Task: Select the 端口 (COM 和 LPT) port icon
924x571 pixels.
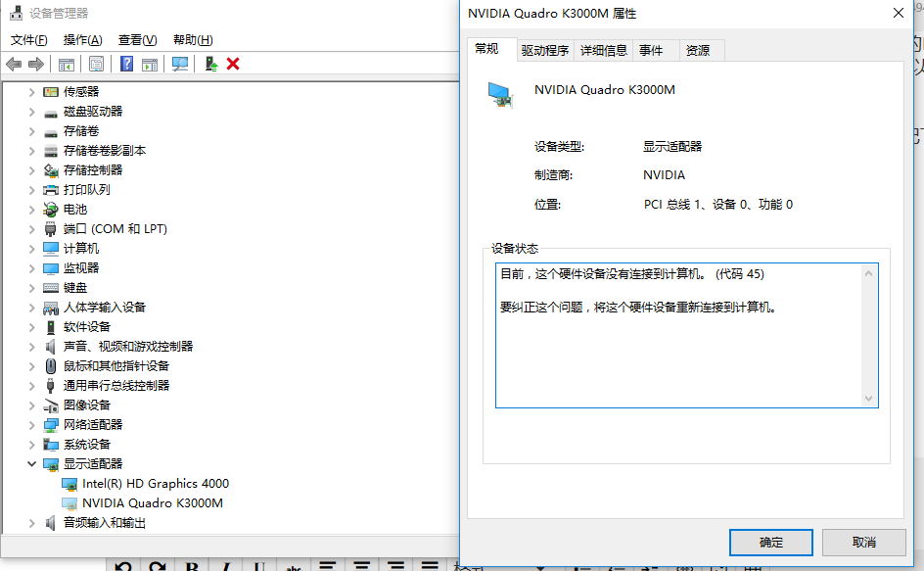Action: pyautogui.click(x=51, y=229)
